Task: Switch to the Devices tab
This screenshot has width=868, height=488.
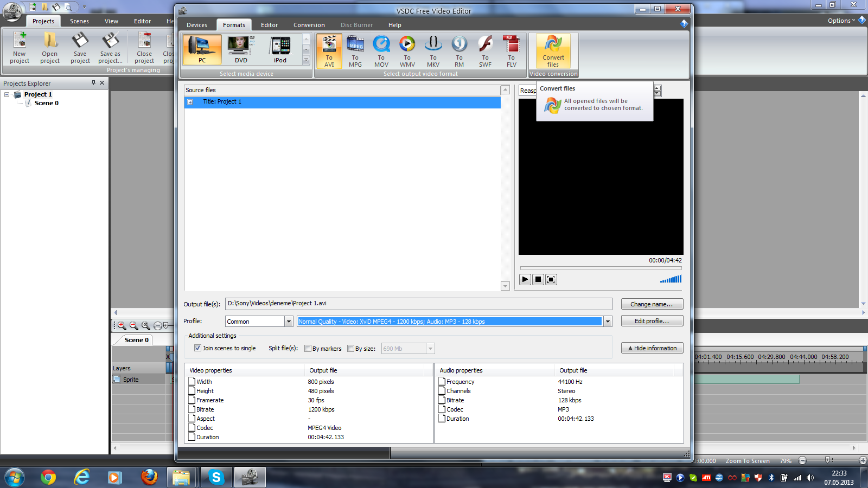Action: point(197,25)
